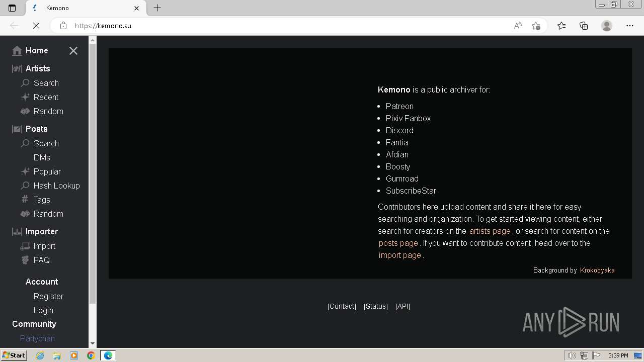Open Internet Explorer from taskbar

coord(40,355)
